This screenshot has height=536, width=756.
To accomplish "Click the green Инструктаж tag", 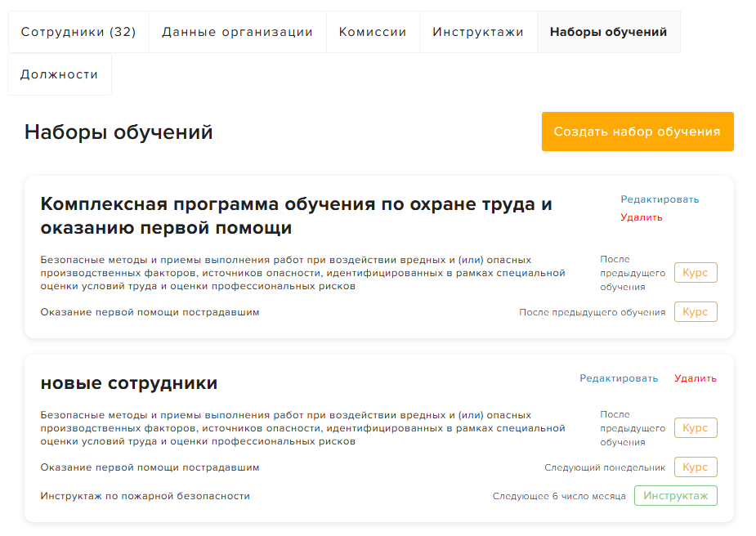I will pyautogui.click(x=675, y=496).
